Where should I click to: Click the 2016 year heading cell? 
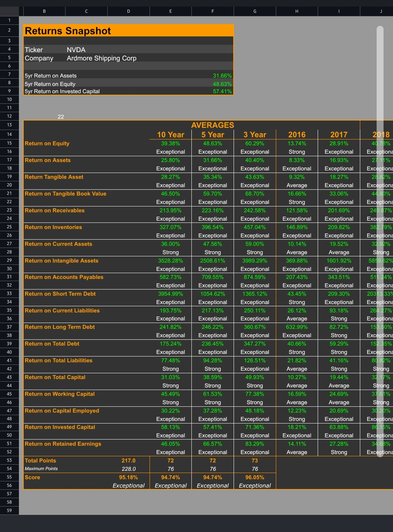pyautogui.click(x=297, y=135)
